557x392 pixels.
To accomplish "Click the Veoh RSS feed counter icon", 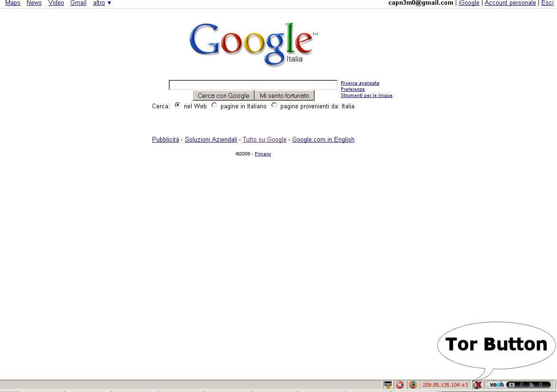I will (x=531, y=384).
